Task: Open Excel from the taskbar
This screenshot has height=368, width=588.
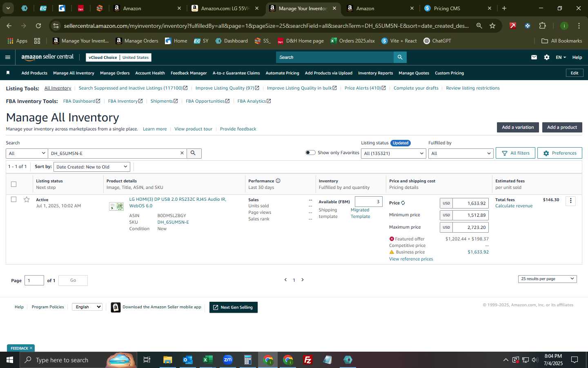Action: point(207,360)
